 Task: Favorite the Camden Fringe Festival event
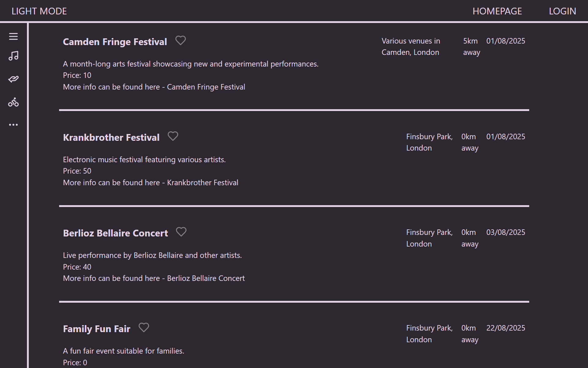coord(180,40)
